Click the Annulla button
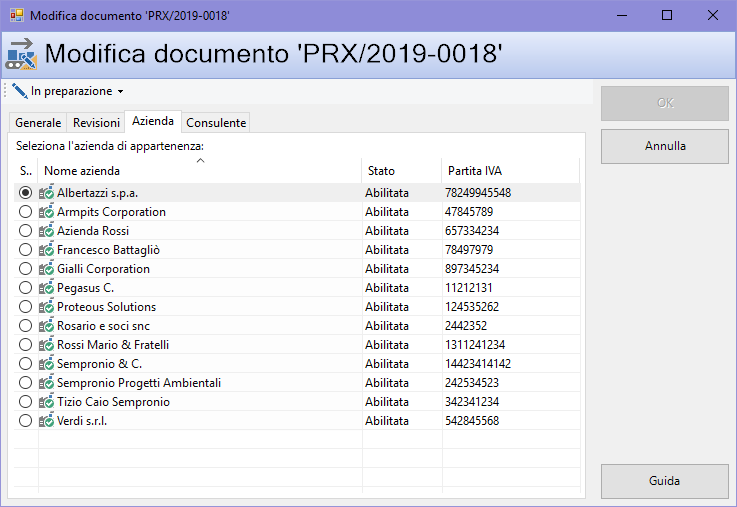The width and height of the screenshot is (737, 507). coord(665,146)
